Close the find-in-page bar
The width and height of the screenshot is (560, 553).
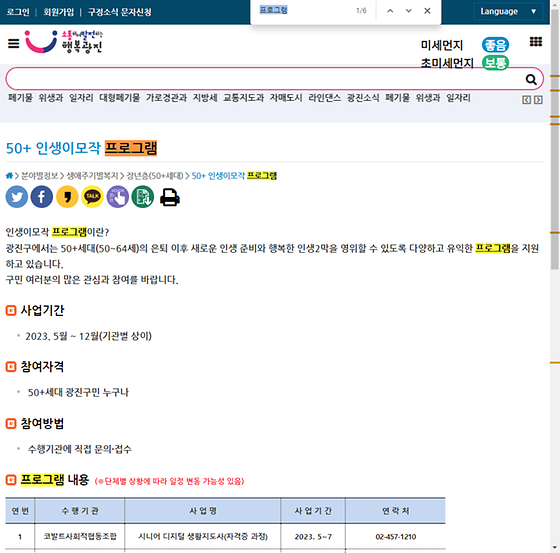tap(427, 11)
